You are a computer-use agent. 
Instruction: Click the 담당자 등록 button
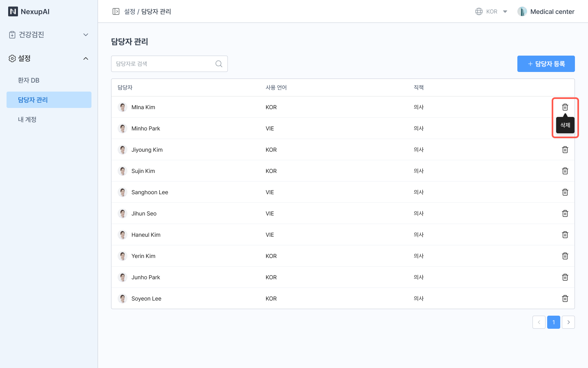point(546,64)
